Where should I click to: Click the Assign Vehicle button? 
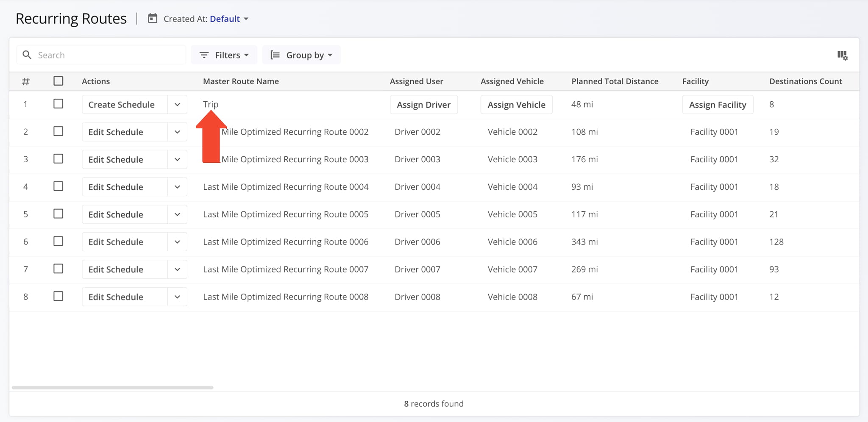tap(516, 105)
